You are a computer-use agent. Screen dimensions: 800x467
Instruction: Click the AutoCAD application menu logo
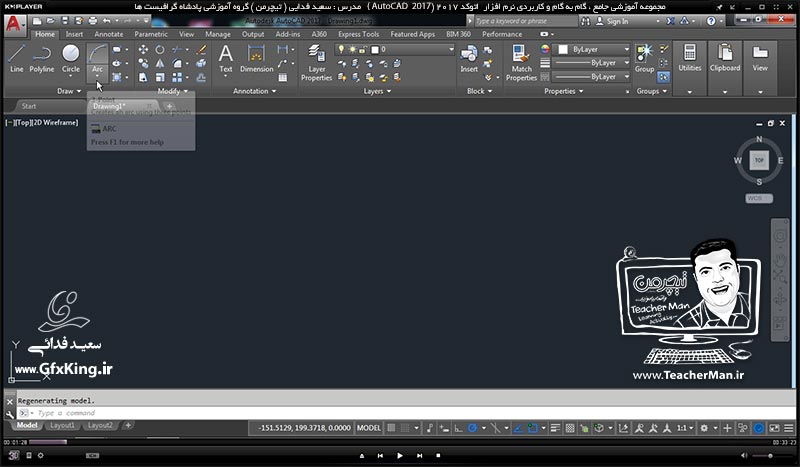[14, 24]
